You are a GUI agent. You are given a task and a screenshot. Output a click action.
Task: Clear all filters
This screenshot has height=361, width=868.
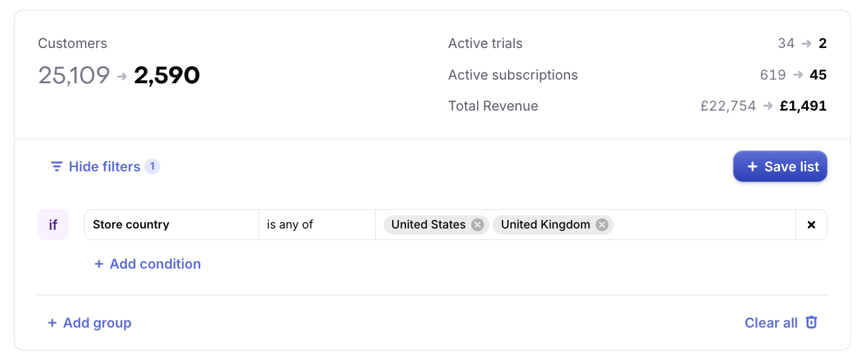click(781, 323)
